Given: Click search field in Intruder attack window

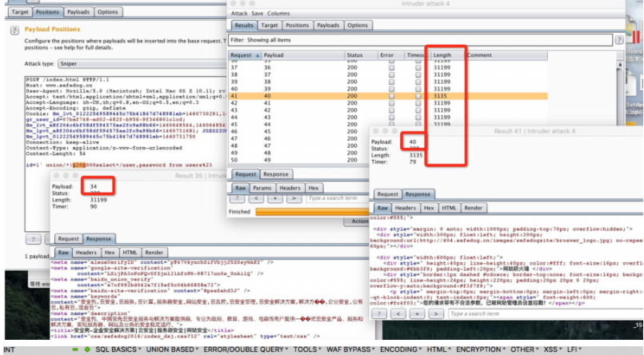Looking at the screenshot, I should (x=337, y=198).
